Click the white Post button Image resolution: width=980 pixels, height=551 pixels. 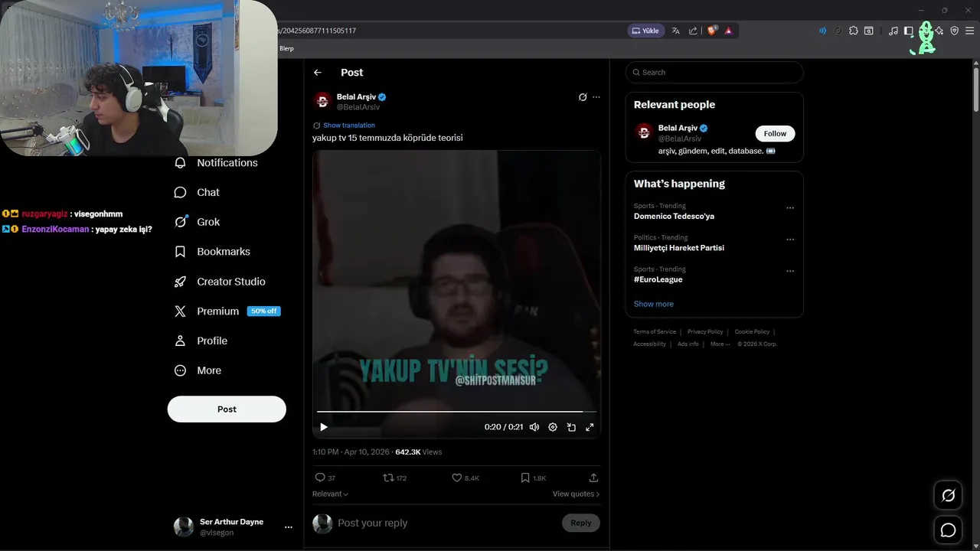227,409
